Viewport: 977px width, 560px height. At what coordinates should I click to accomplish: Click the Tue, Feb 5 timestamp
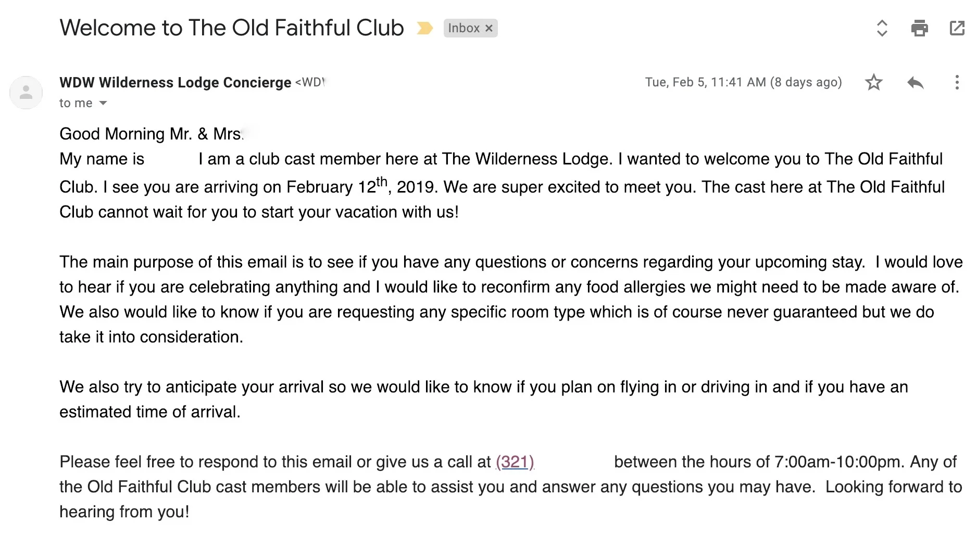pos(743,82)
